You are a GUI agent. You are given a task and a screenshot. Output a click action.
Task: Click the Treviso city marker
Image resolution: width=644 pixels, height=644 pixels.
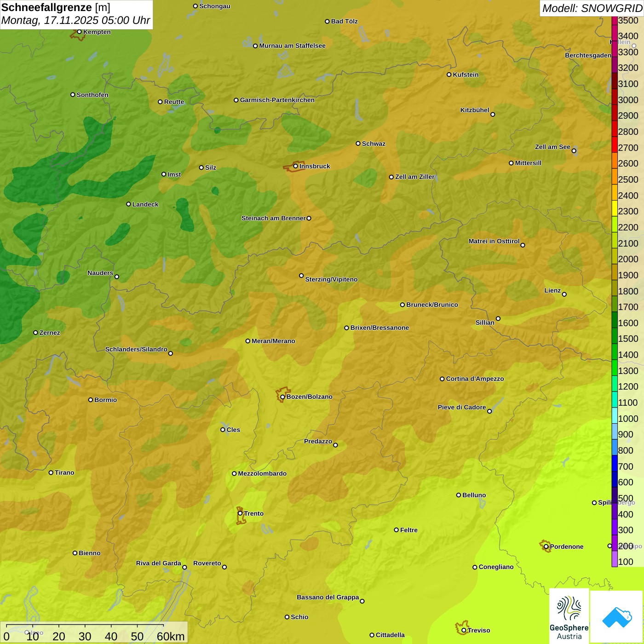click(464, 630)
